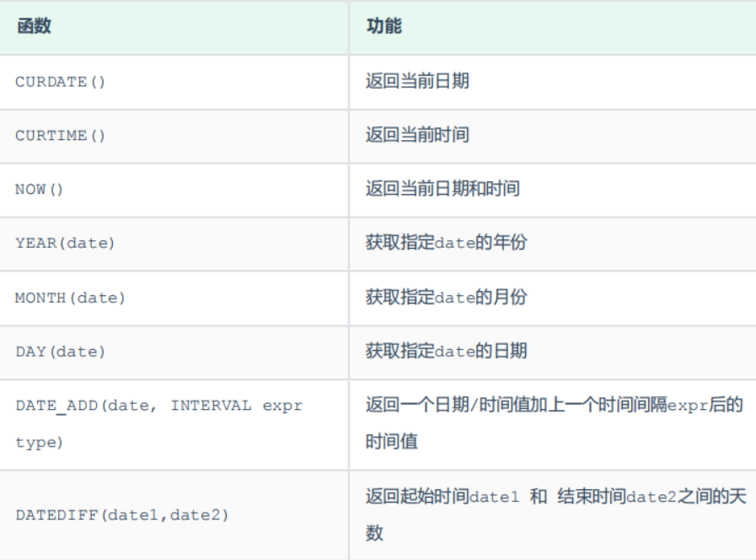Click inline code date2 in DATEDIFF description
This screenshot has width=756, height=560.
651,498
